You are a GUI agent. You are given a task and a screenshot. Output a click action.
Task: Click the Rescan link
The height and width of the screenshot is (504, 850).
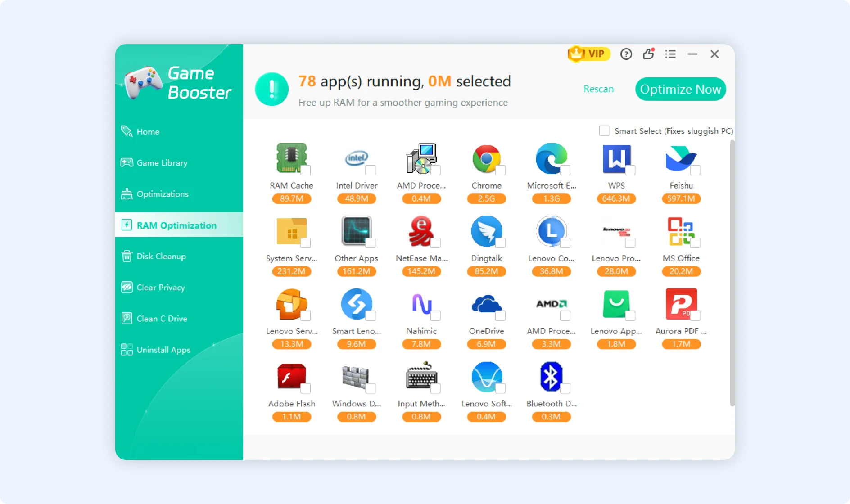coord(598,89)
